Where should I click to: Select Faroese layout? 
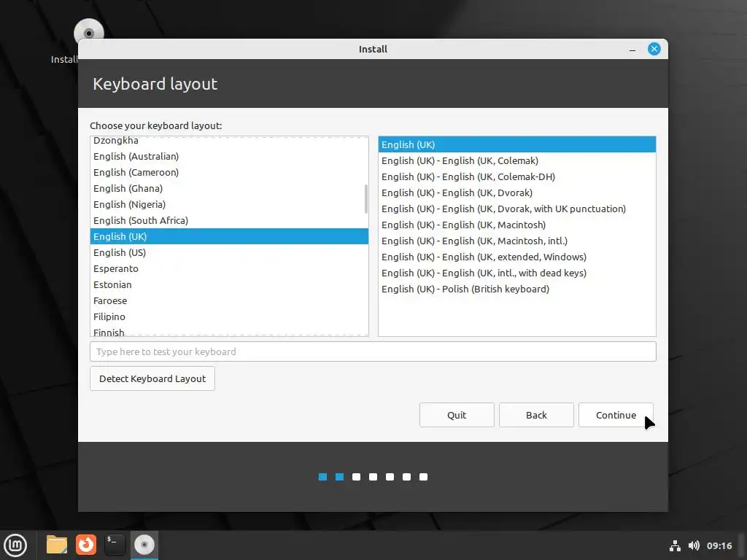point(229,300)
